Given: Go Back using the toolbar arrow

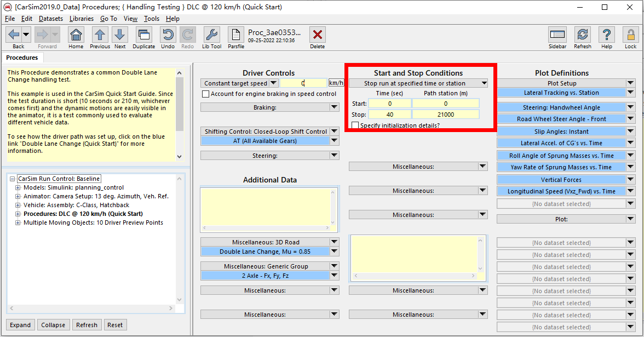Looking at the screenshot, I should (14, 35).
